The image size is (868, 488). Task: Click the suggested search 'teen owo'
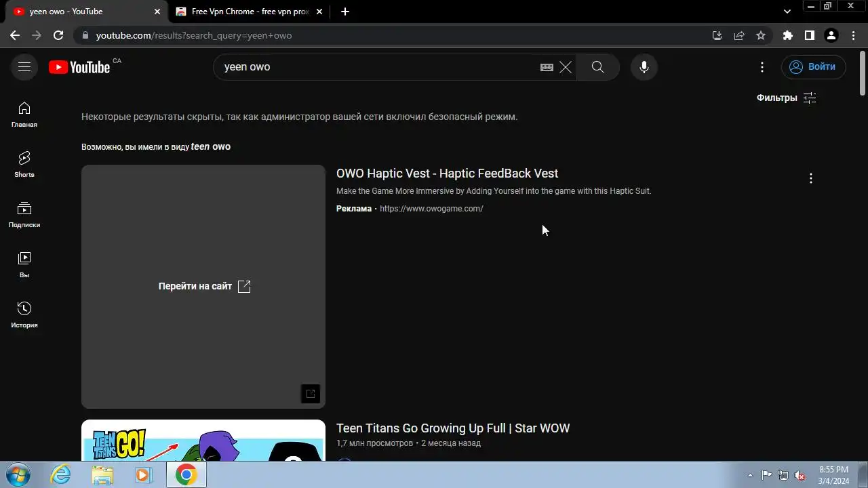click(x=211, y=146)
